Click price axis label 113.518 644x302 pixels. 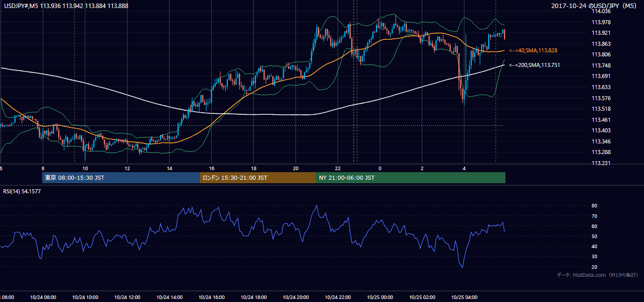pos(602,109)
